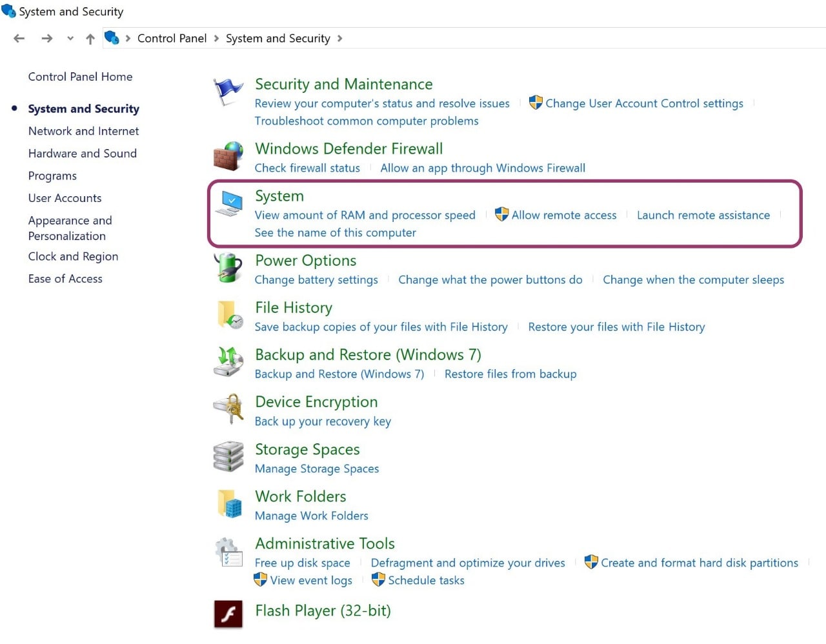Image resolution: width=826 pixels, height=644 pixels.
Task: Click Allow remote access
Action: [x=564, y=216]
